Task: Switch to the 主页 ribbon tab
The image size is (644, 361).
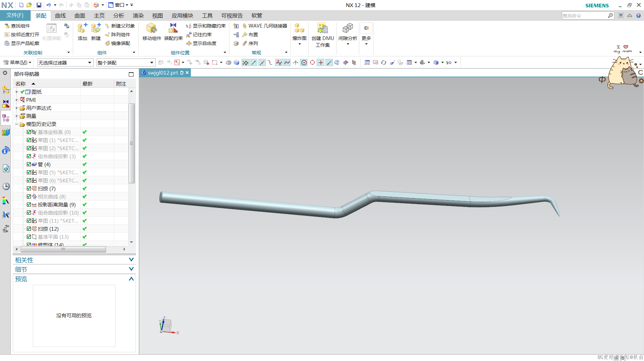Action: point(99,15)
